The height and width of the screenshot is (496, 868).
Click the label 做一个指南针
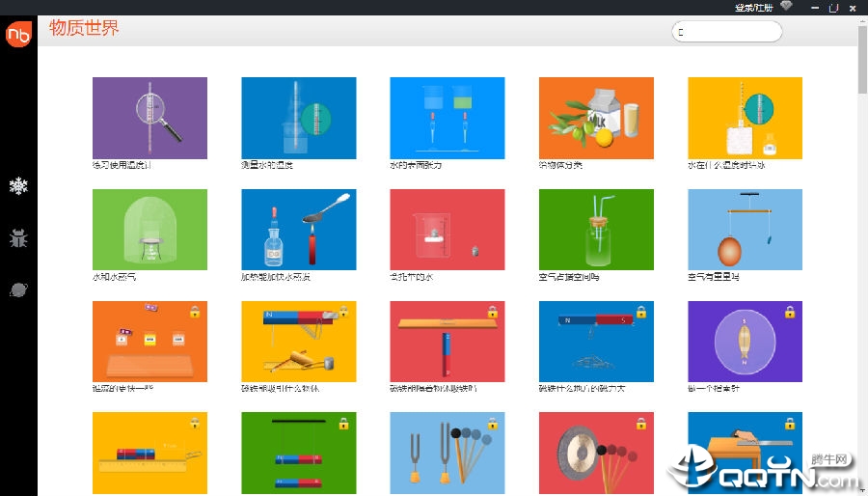click(714, 388)
